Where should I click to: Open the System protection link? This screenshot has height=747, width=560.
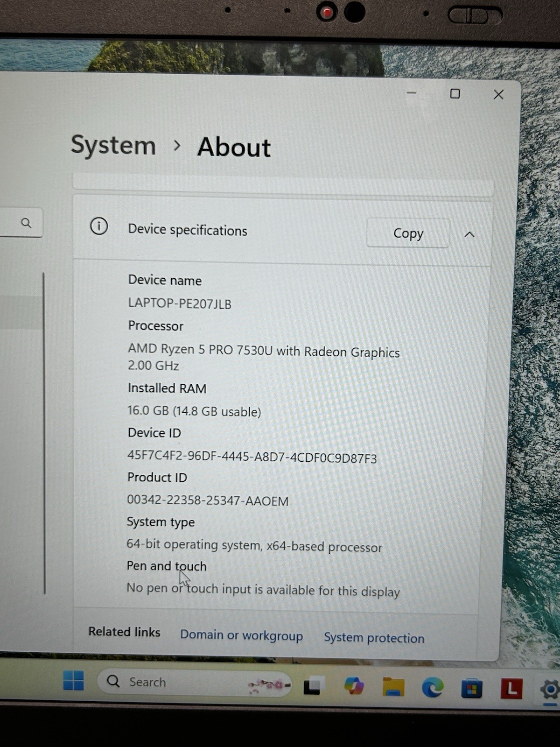click(x=374, y=638)
